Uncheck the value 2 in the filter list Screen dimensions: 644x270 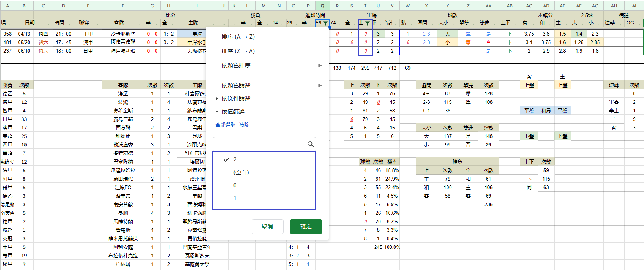coord(227,159)
